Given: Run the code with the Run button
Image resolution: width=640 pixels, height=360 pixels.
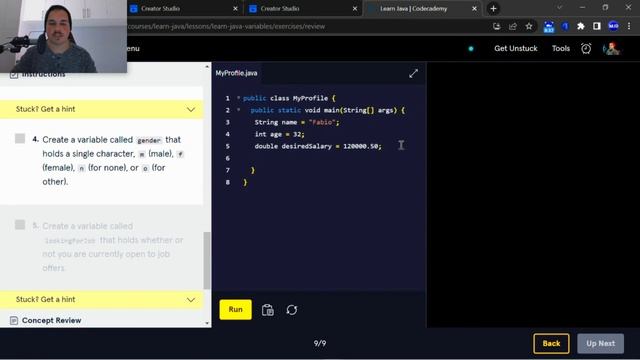Looking at the screenshot, I should pos(236,309).
